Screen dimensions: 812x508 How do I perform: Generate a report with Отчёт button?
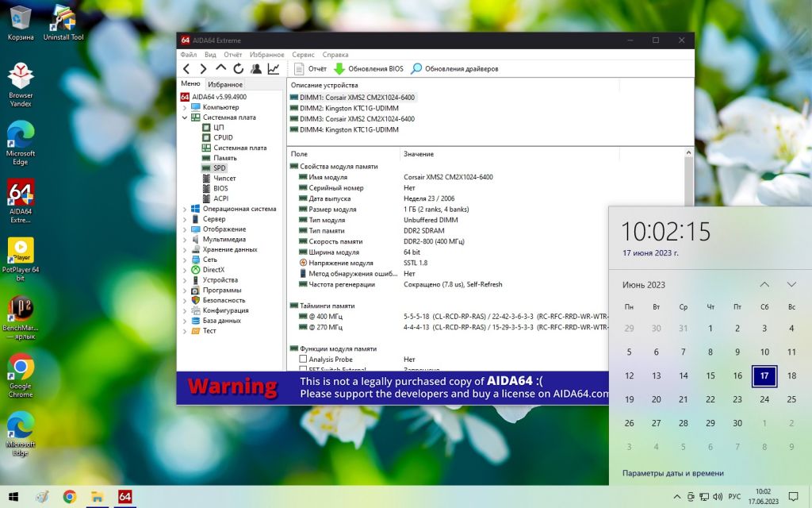pos(310,68)
